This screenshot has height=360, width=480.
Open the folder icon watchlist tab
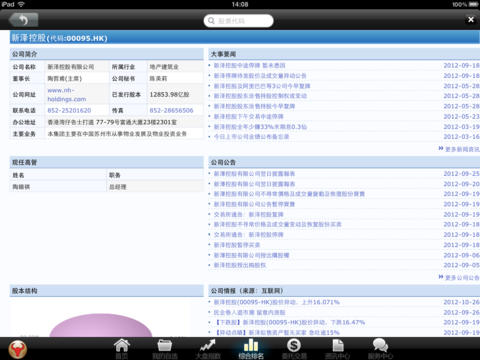165,348
